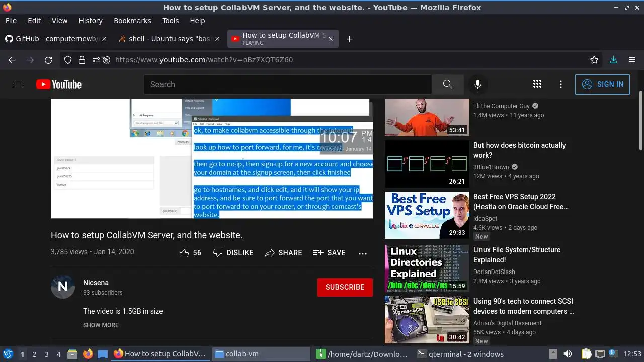This screenshot has width=644, height=362.
Task: Reload the current page
Action: click(x=48, y=60)
